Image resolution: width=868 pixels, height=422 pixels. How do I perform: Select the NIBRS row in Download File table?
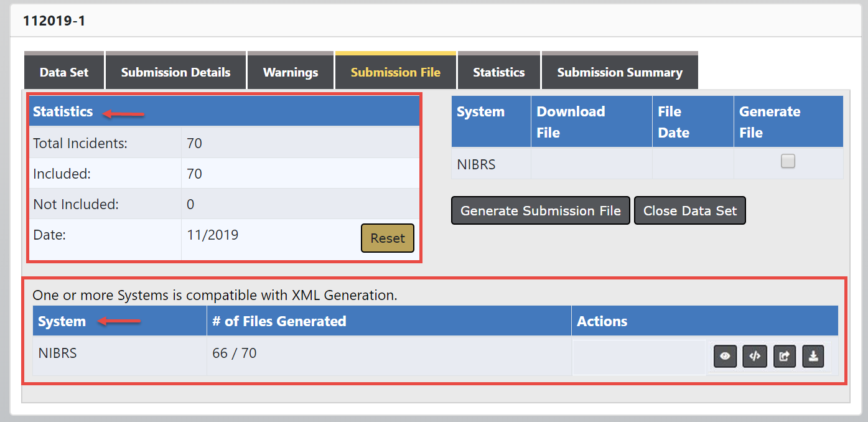pos(476,164)
